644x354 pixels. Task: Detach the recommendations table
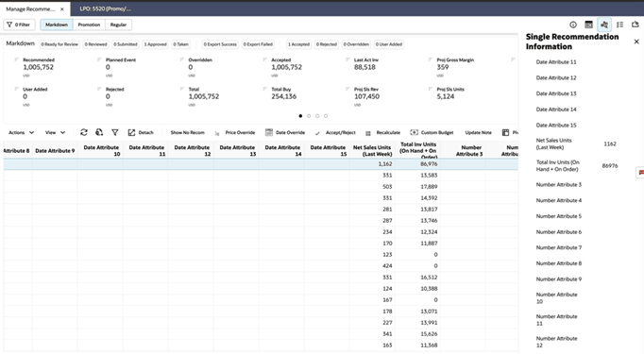[x=141, y=132]
